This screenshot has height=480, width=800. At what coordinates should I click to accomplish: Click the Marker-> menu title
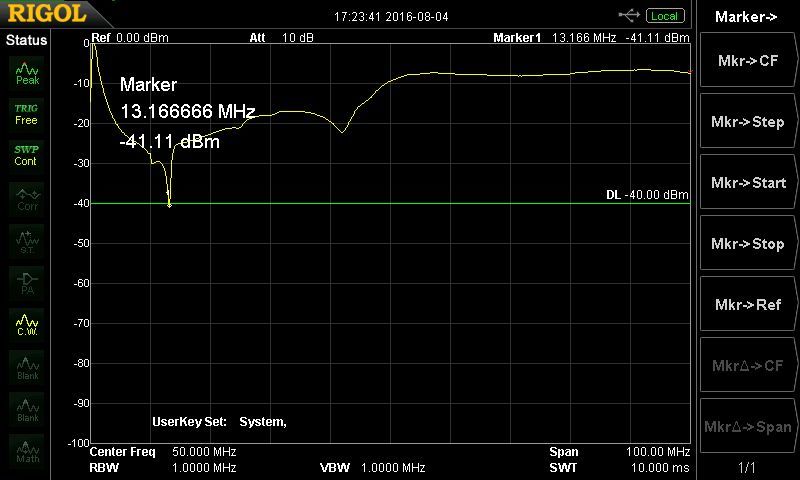point(748,16)
